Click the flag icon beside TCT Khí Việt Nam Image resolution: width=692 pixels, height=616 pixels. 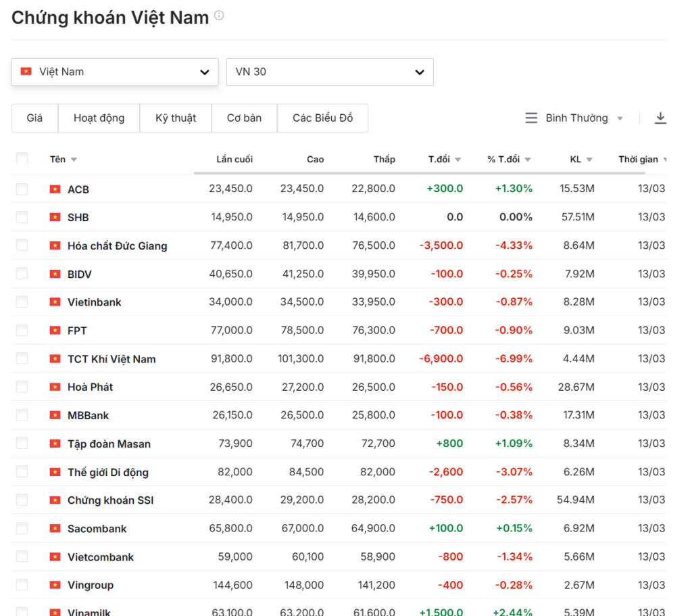(55, 359)
